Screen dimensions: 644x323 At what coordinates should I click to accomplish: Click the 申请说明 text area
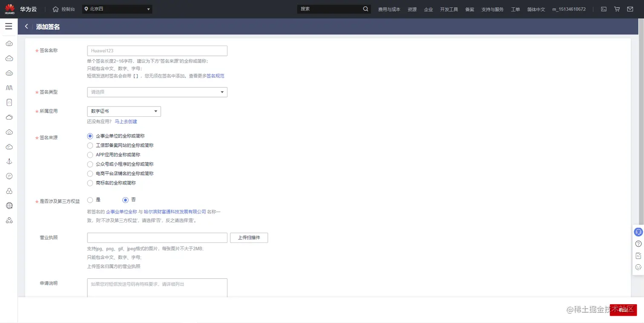tap(157, 288)
